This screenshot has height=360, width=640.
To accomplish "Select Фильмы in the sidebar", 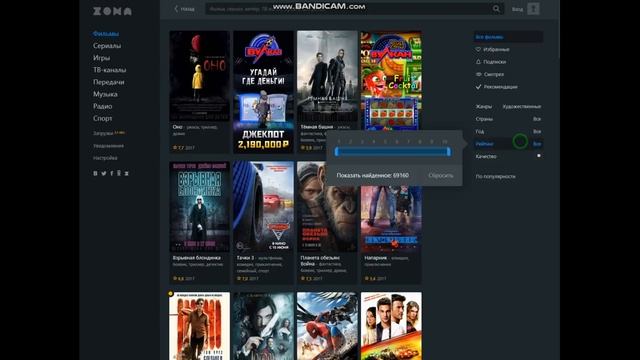I will [106, 33].
